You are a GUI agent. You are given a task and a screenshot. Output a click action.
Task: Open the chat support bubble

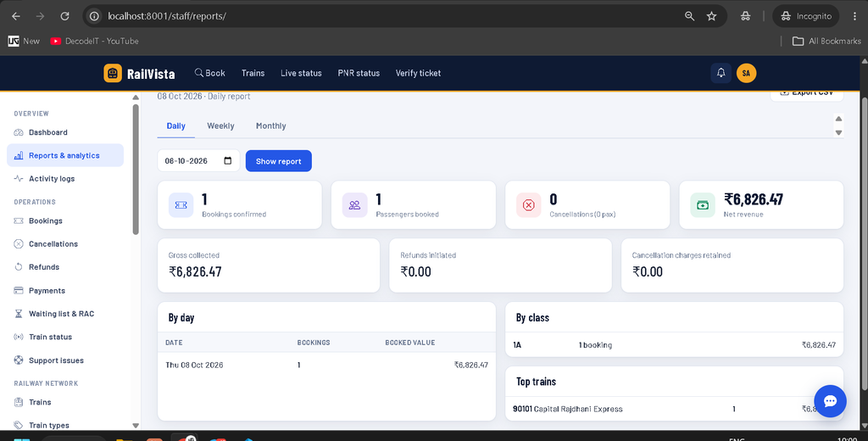830,401
